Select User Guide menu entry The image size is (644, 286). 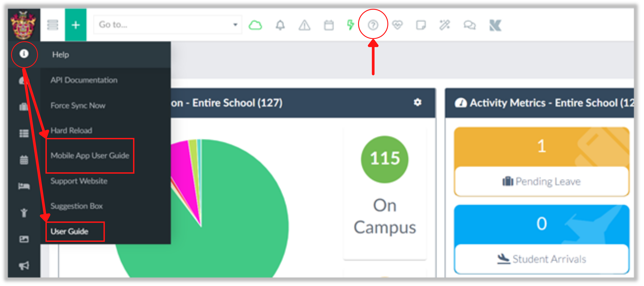70,232
